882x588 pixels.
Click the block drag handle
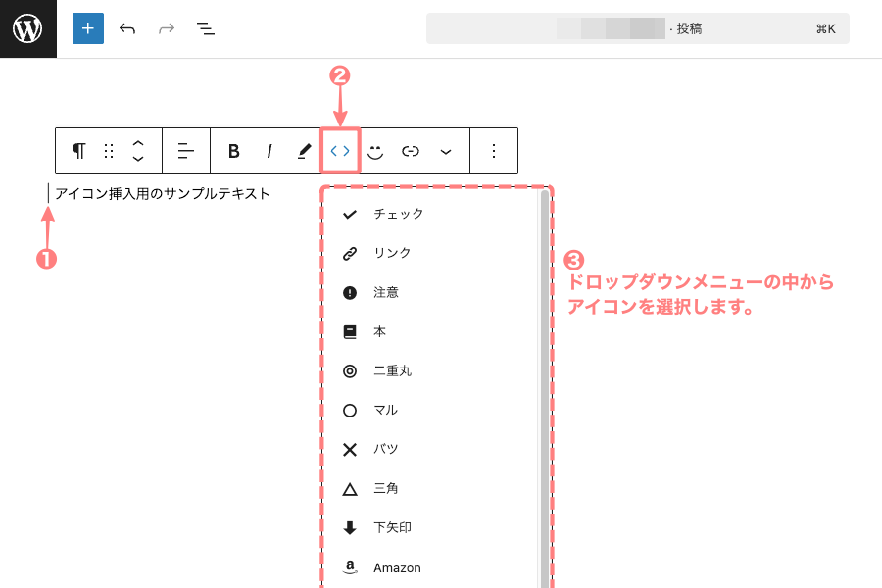109,151
